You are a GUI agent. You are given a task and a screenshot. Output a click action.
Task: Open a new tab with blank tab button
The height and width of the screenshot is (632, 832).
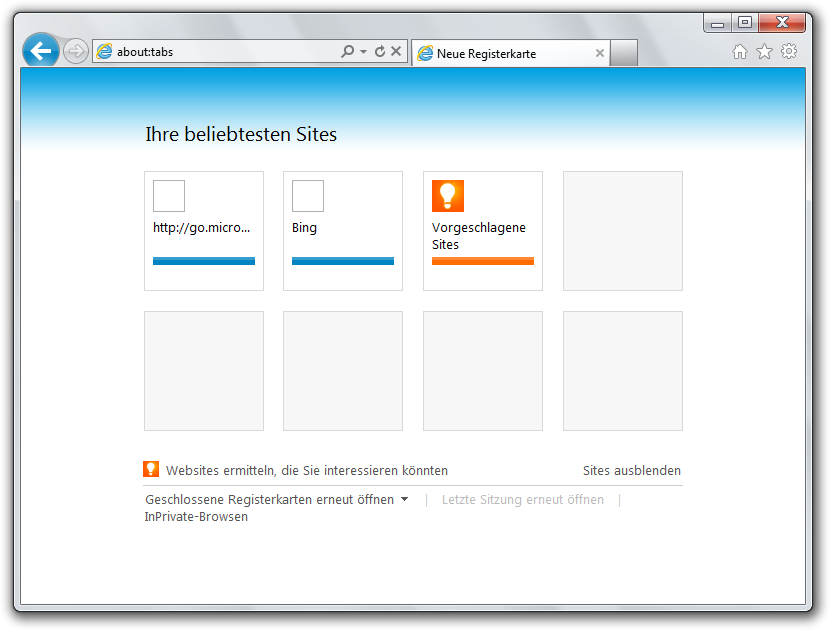tap(623, 53)
